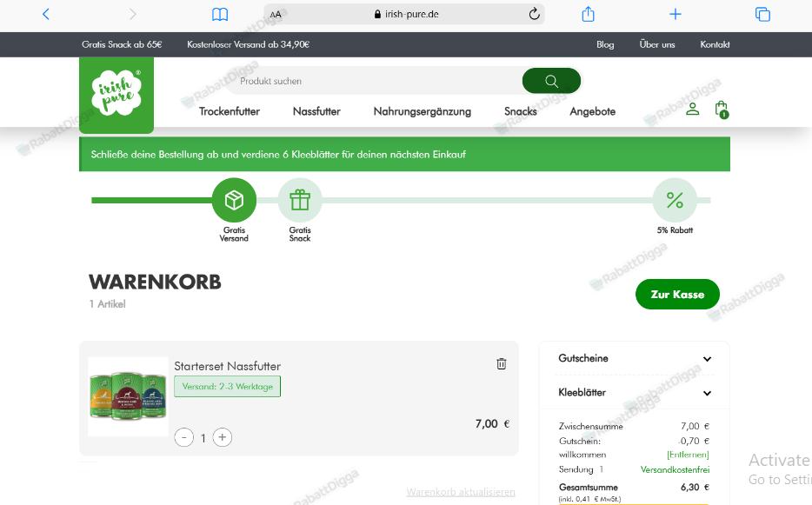Click the Zur Kasse button
Image resolution: width=812 pixels, height=505 pixels.
tap(677, 294)
